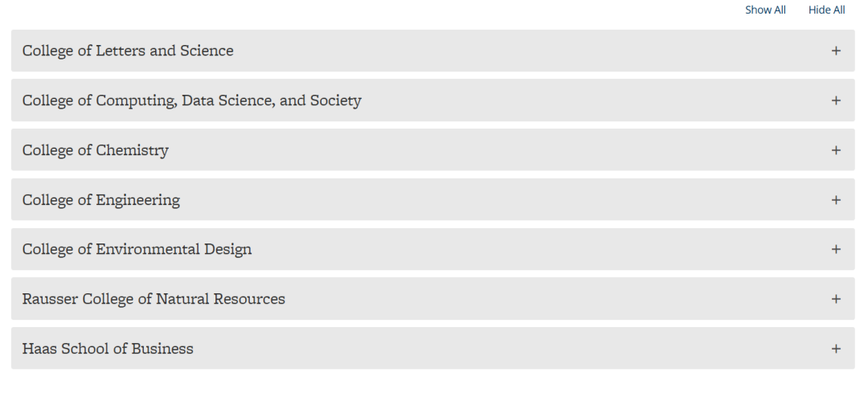
Task: Click the gray College of Engineering accordion bar
Action: coord(433,199)
